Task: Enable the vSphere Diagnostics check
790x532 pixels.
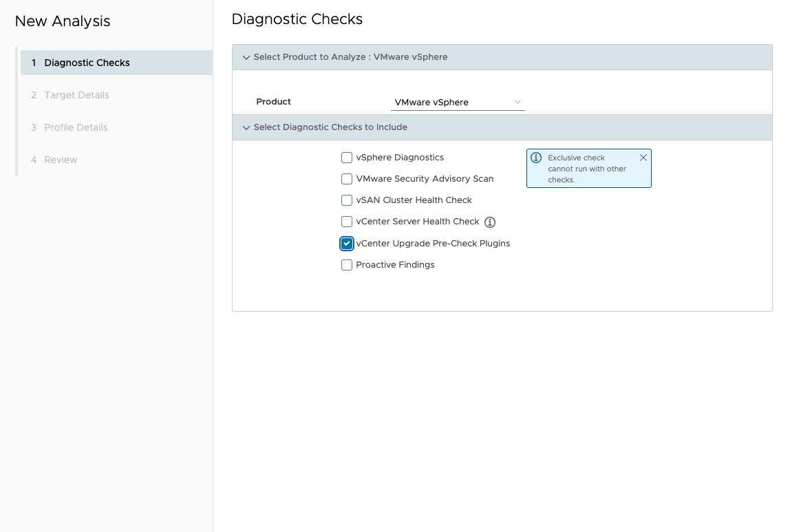Action: click(347, 158)
